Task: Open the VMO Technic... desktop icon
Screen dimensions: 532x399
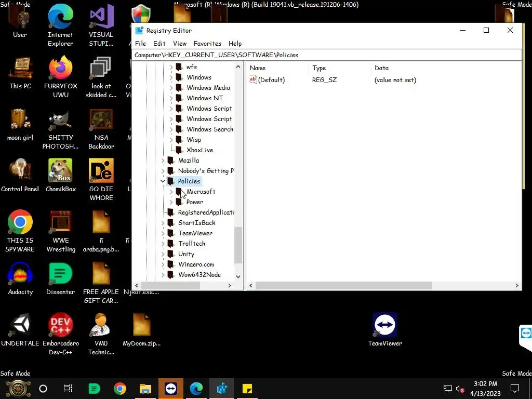Action: (x=101, y=334)
